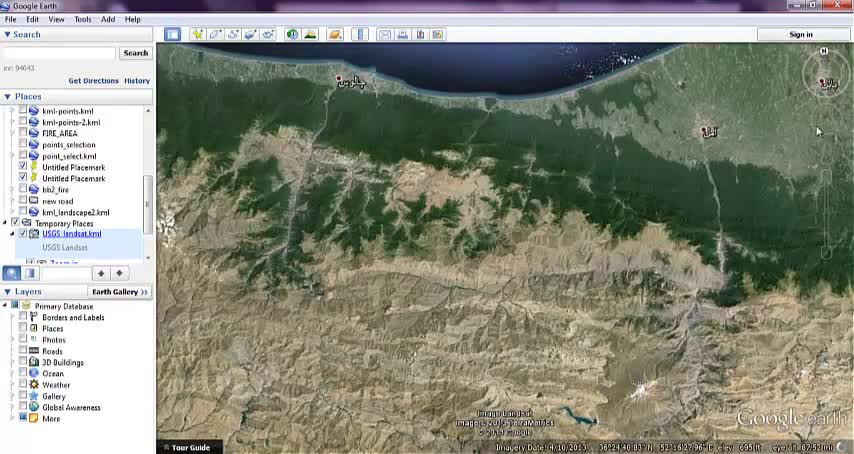Enable the FIRE_AREA checkbox

22,133
